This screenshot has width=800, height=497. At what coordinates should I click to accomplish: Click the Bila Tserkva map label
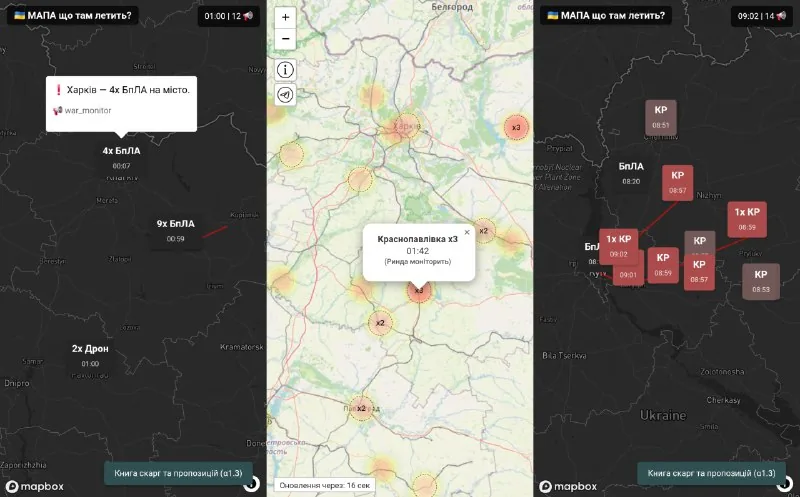click(x=564, y=355)
